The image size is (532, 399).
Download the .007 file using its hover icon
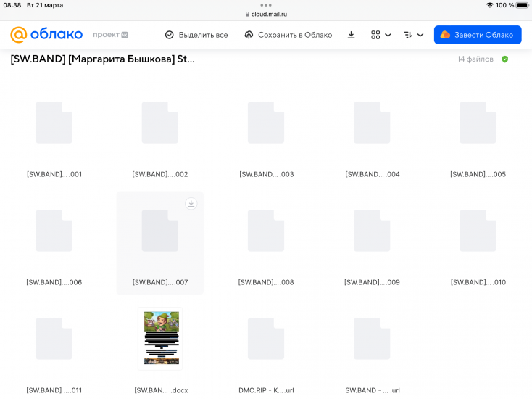(191, 204)
